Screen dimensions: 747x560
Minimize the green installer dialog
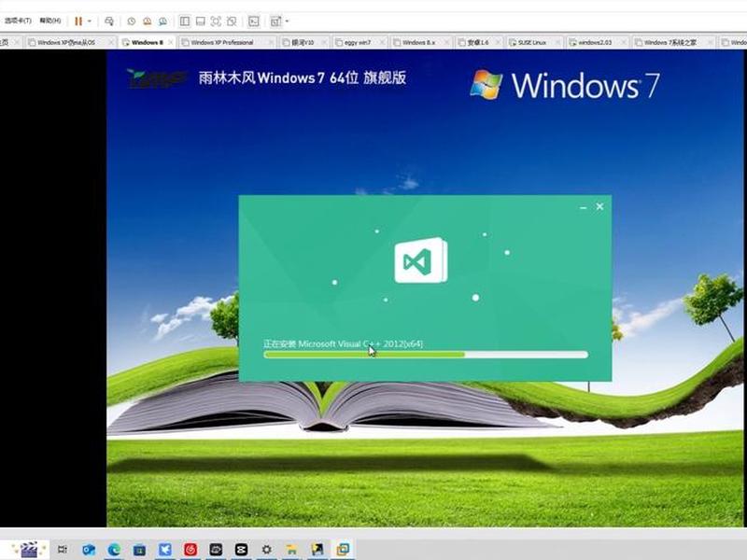pos(583,207)
